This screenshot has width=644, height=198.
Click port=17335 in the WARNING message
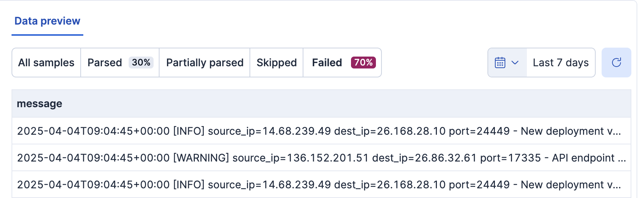510,158
